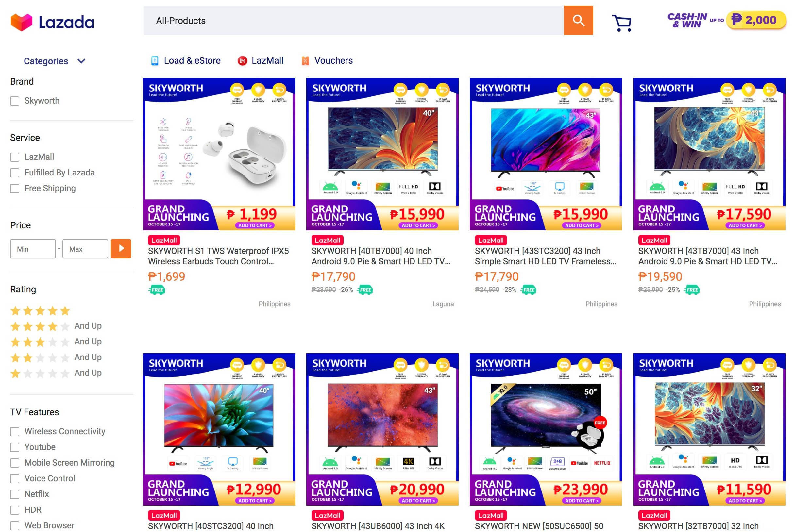Filter by four stars And Up rating
This screenshot has height=532, width=794.
pos(56,326)
